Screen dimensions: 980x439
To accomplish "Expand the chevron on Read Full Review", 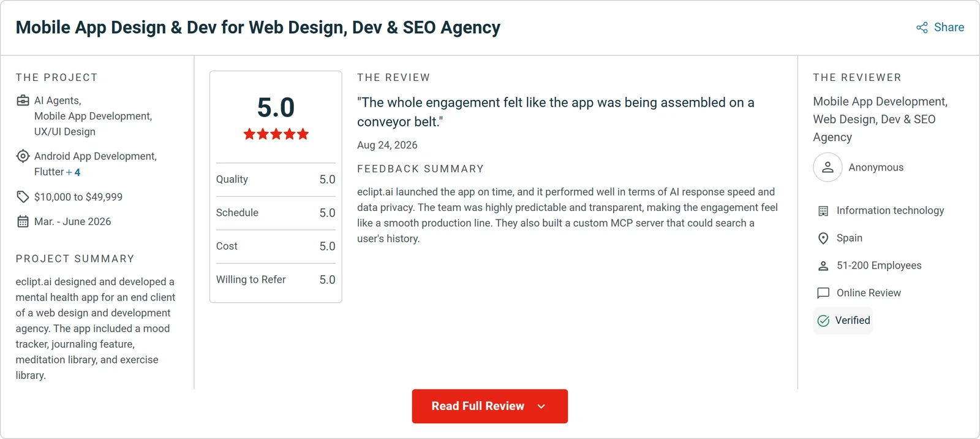I will pyautogui.click(x=541, y=407).
